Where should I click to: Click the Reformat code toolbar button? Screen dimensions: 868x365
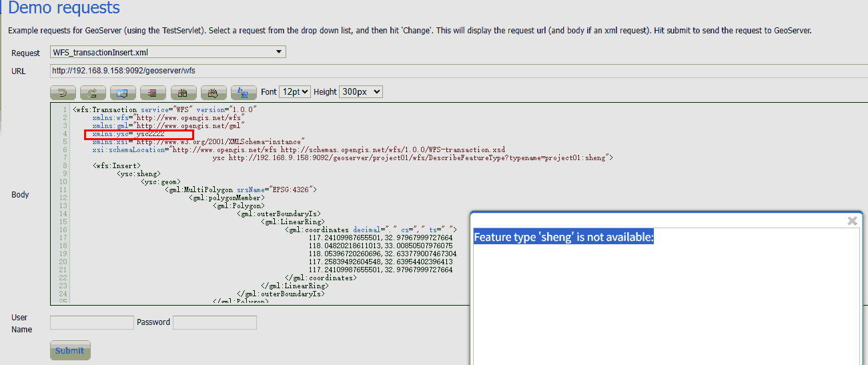(153, 93)
